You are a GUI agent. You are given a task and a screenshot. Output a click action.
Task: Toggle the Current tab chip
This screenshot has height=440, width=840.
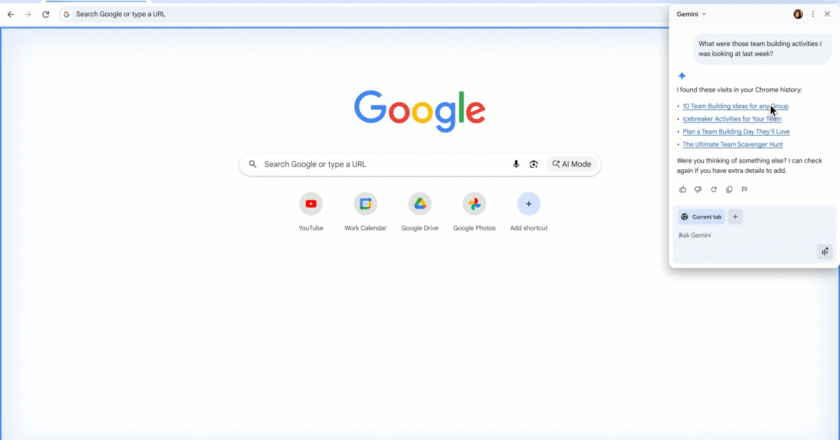(701, 217)
